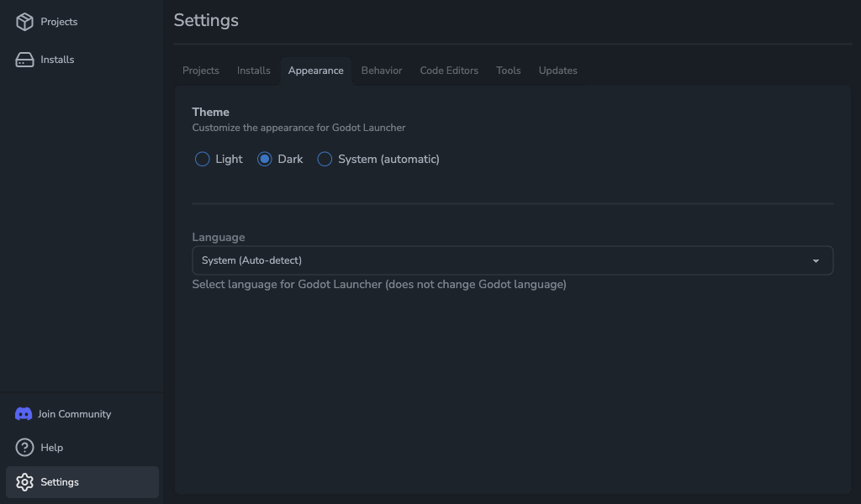Click the Help question mark icon

click(x=24, y=448)
